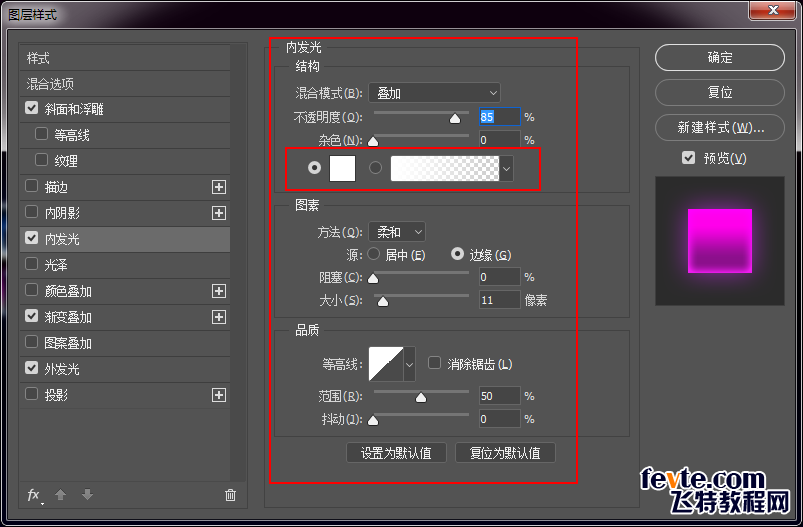Open the fx effects menu icon

pos(34,495)
